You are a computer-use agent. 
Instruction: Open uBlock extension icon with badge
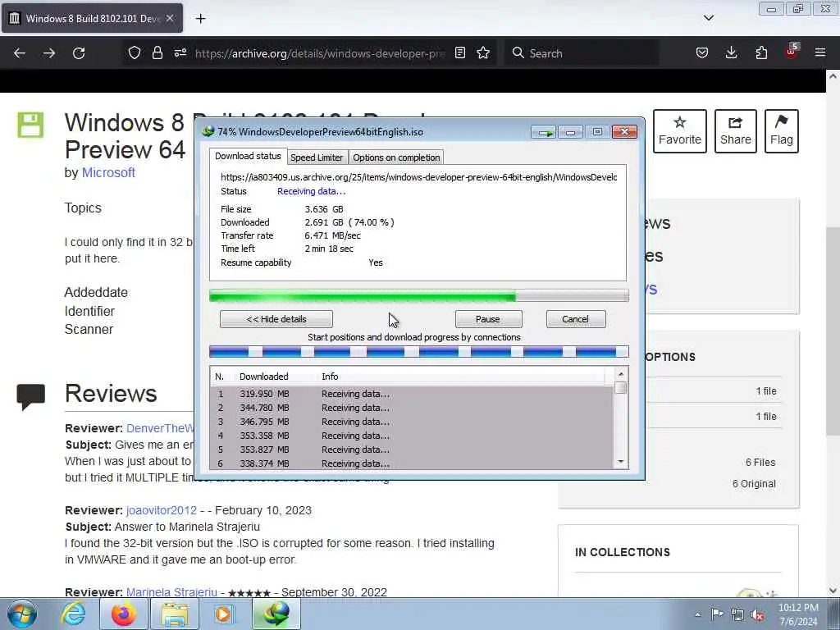(x=792, y=52)
